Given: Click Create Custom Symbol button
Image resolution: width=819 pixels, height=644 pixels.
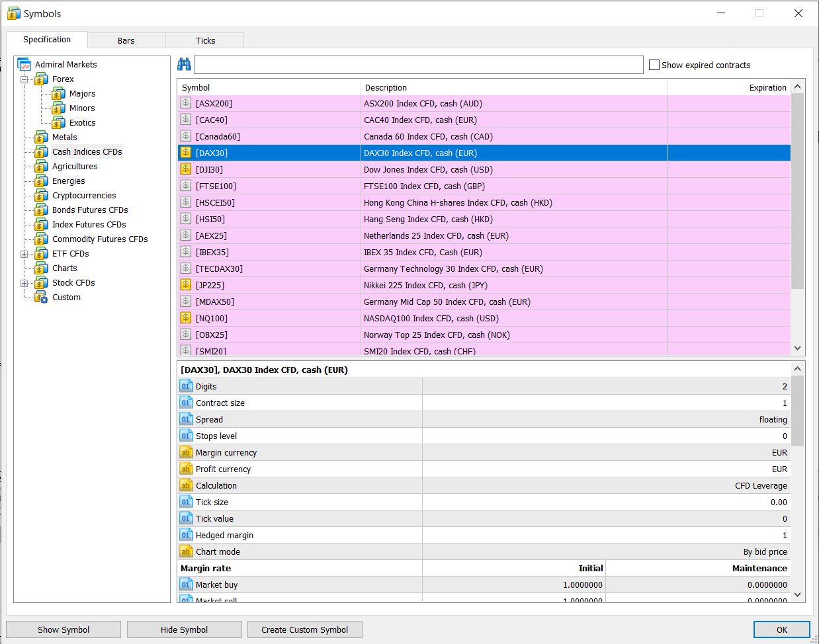Looking at the screenshot, I should pyautogui.click(x=305, y=629).
